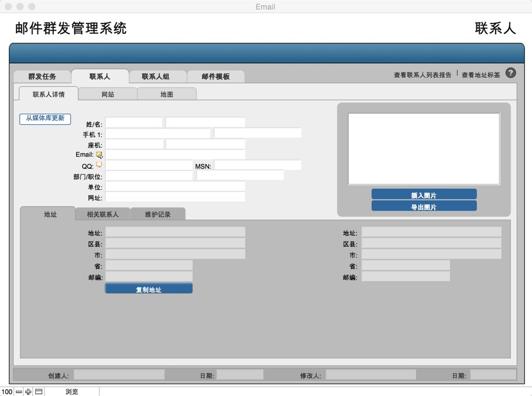Show the 地图 sub-tab
The image size is (532, 396).
[x=167, y=94]
